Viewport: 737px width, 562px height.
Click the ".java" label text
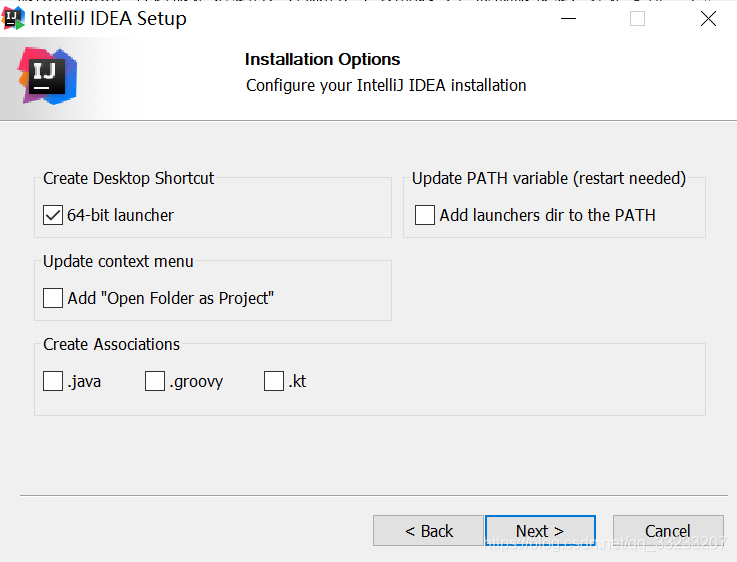click(x=85, y=381)
